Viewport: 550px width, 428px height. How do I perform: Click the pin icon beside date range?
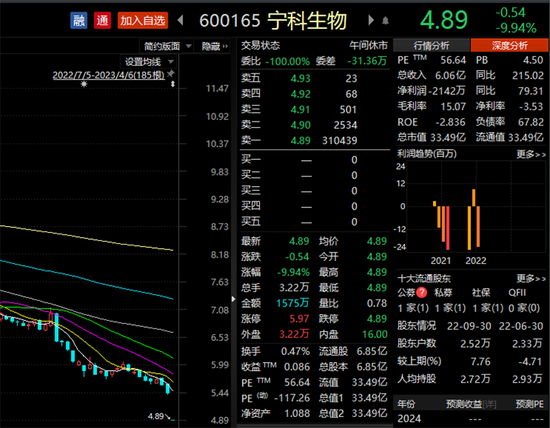171,74
